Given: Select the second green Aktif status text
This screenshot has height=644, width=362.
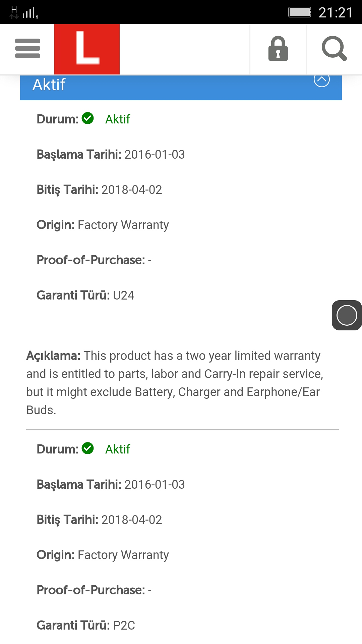Looking at the screenshot, I should [118, 449].
